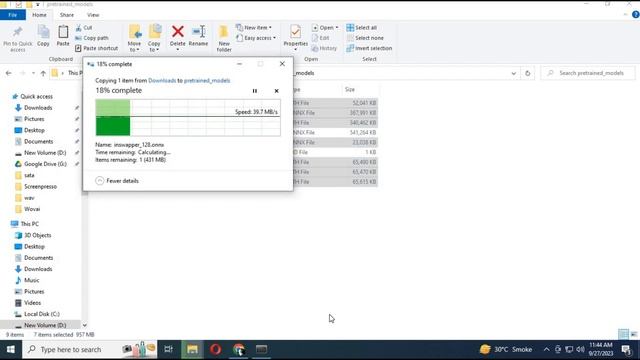Select the 1 KB file row
Screen dimensions: 640x360
335,152
